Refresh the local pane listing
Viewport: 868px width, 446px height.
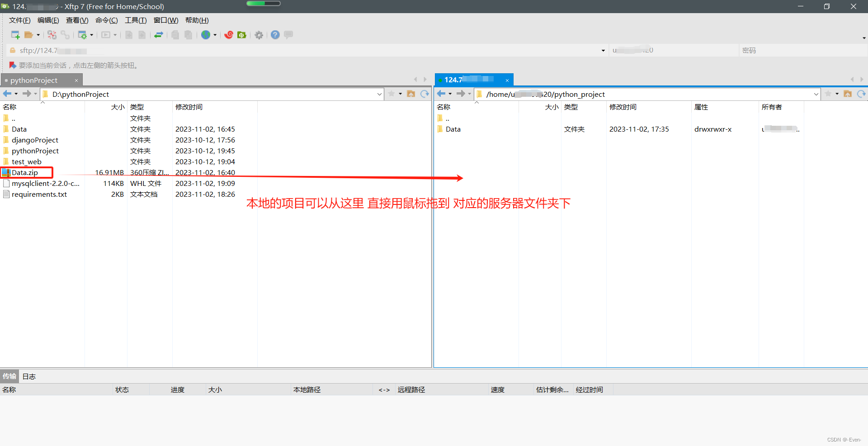coord(425,94)
